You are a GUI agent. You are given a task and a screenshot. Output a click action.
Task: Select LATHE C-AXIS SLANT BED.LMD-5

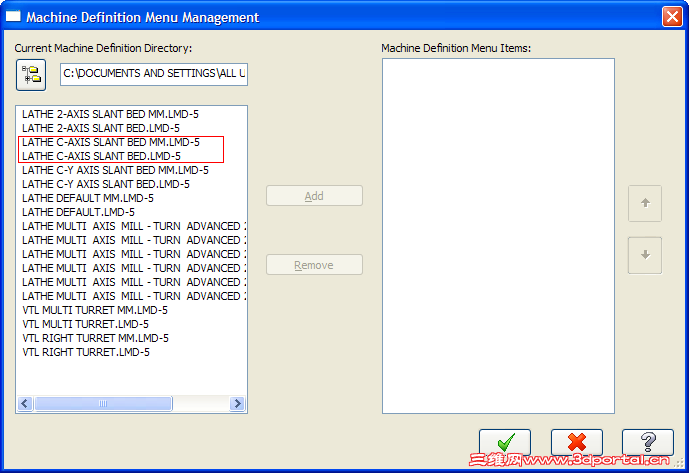click(x=101, y=156)
